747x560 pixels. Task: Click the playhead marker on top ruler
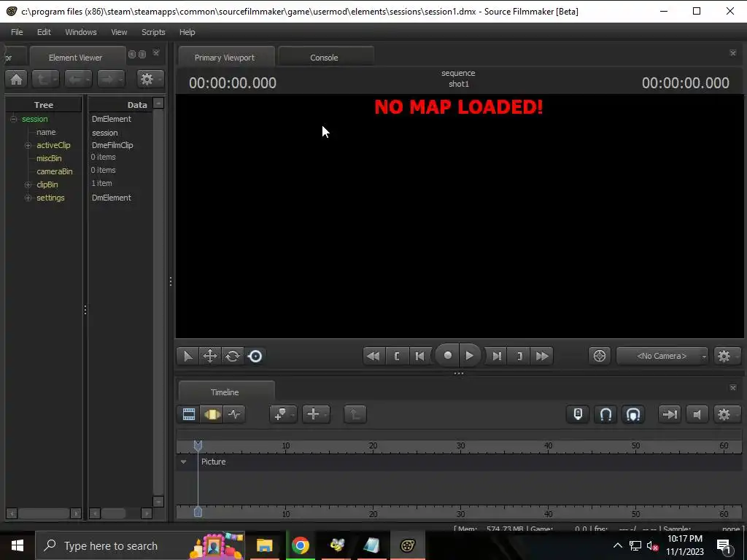(x=198, y=446)
